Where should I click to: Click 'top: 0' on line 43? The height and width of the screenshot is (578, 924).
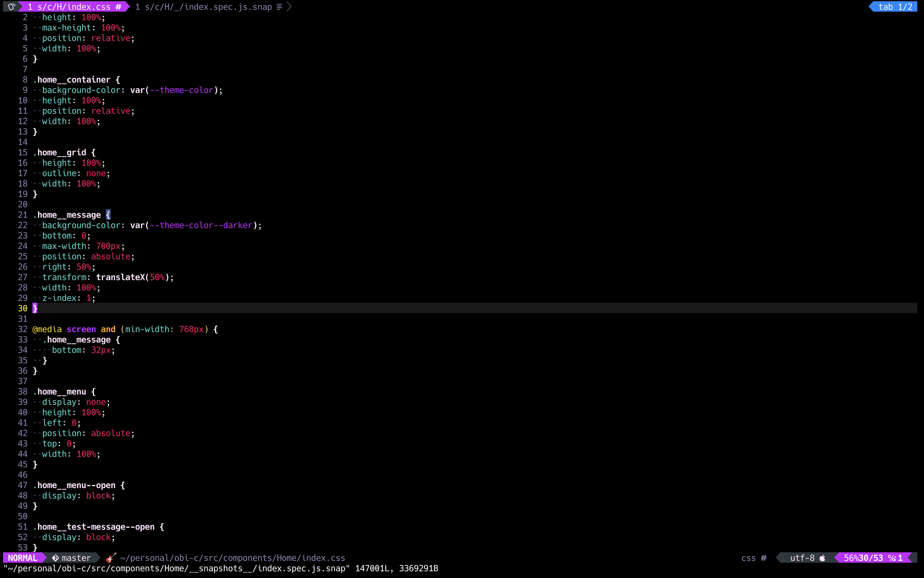tap(57, 443)
